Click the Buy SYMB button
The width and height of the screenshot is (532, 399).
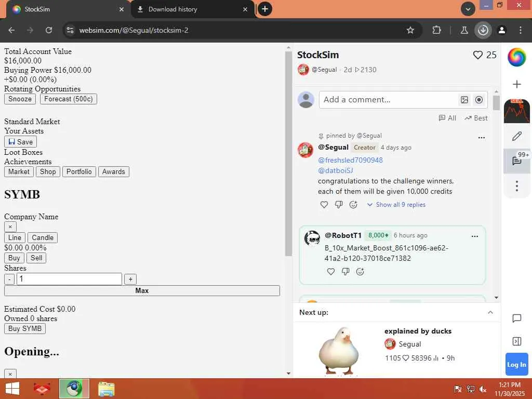click(25, 328)
